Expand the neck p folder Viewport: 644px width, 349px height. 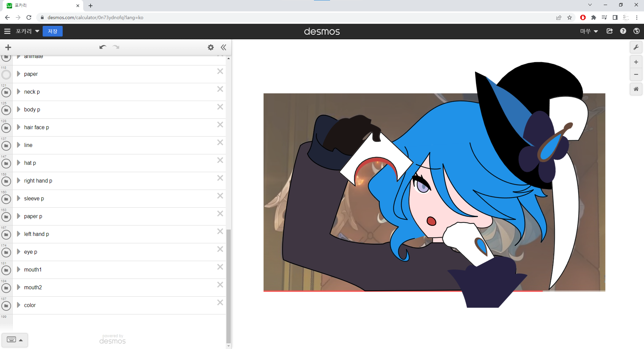coord(19,92)
